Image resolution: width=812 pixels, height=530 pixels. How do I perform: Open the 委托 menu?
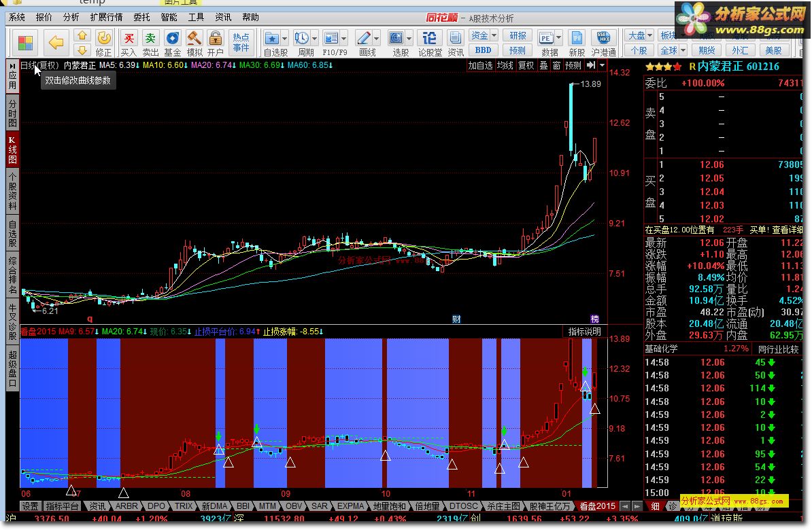click(x=141, y=17)
